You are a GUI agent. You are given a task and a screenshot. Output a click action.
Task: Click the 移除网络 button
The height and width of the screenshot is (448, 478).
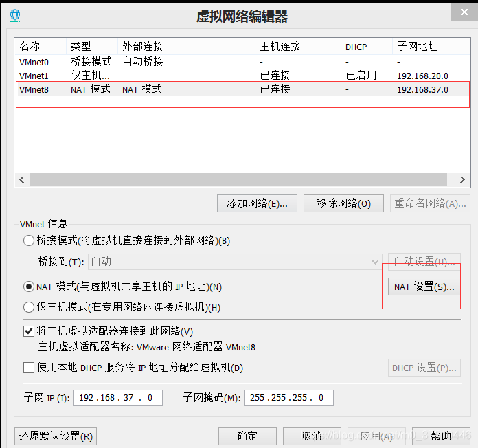coord(343,203)
